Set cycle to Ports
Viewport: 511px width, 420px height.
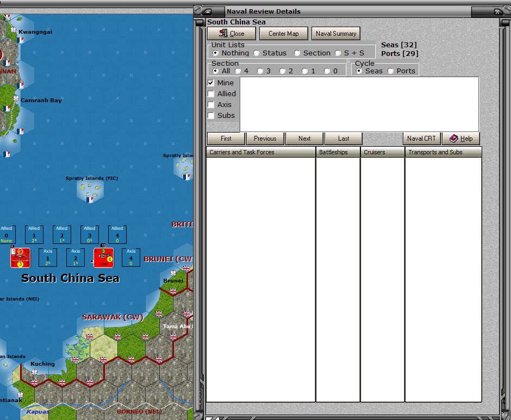pos(390,71)
